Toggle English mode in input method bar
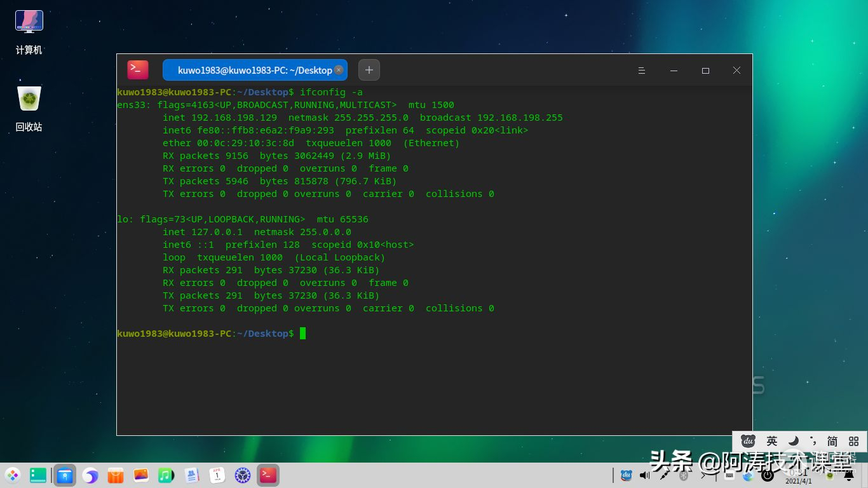Image resolution: width=868 pixels, height=488 pixels. pyautogui.click(x=771, y=441)
